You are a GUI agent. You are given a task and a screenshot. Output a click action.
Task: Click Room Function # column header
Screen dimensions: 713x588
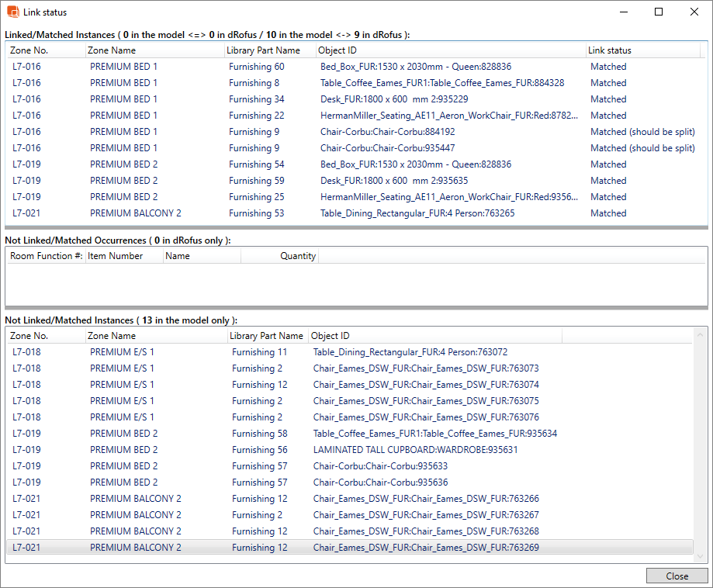tap(46, 256)
